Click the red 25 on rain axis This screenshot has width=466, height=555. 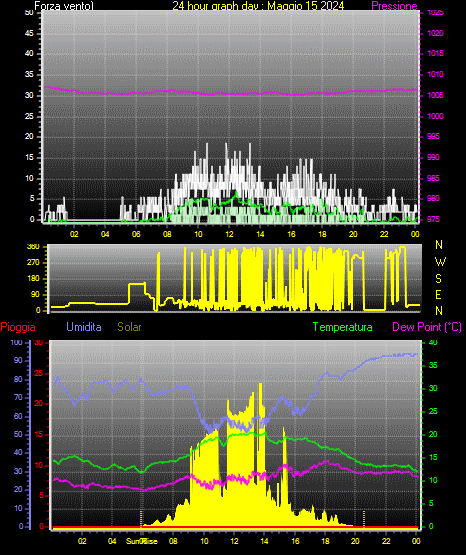tap(39, 373)
